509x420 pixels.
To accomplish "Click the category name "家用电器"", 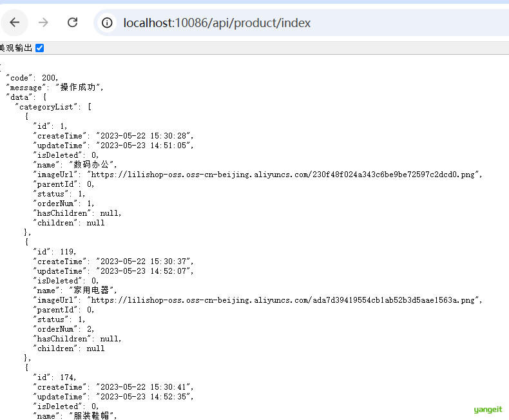I will [91, 290].
